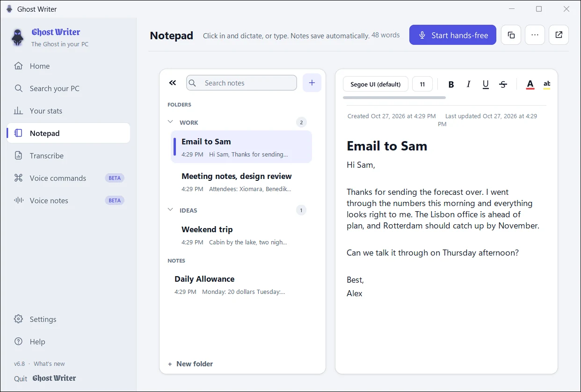
Task: Click the Settings gear icon
Action: click(18, 319)
